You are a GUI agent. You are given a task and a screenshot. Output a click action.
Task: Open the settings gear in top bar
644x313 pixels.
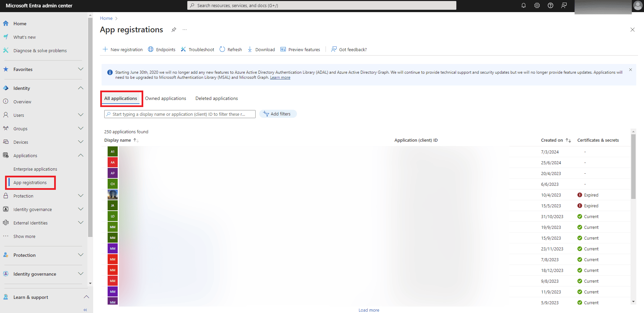tap(537, 5)
